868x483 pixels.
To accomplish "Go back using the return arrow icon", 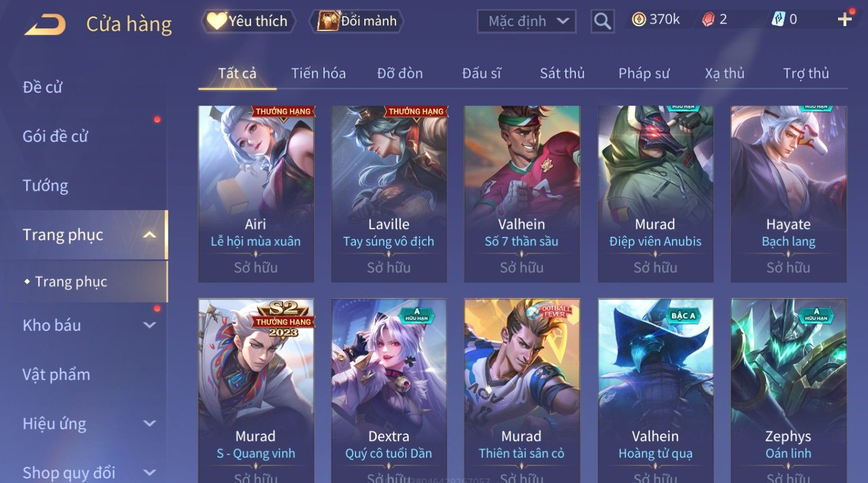I will (45, 25).
